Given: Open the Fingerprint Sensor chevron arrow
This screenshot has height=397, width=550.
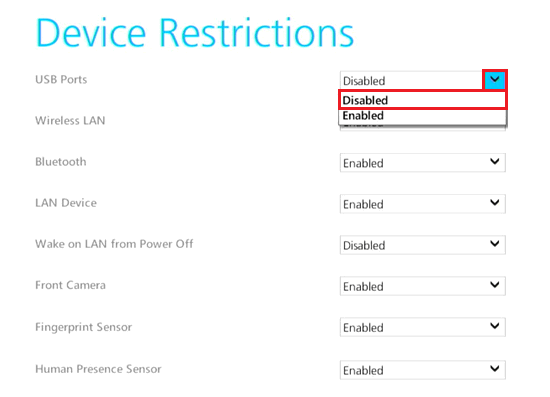Looking at the screenshot, I should [495, 326].
